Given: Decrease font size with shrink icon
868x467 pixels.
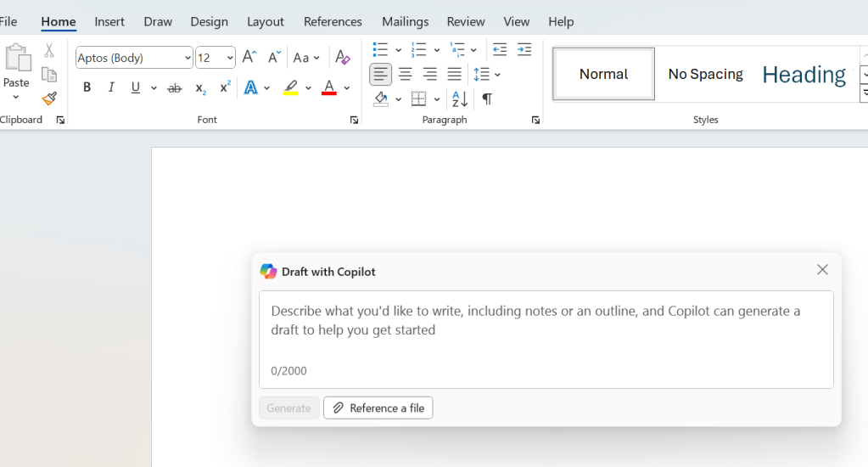Looking at the screenshot, I should click(x=274, y=57).
